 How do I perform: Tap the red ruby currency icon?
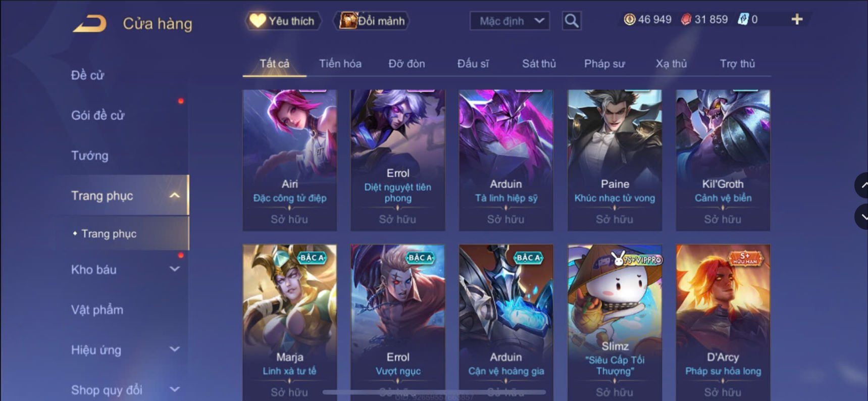[686, 19]
